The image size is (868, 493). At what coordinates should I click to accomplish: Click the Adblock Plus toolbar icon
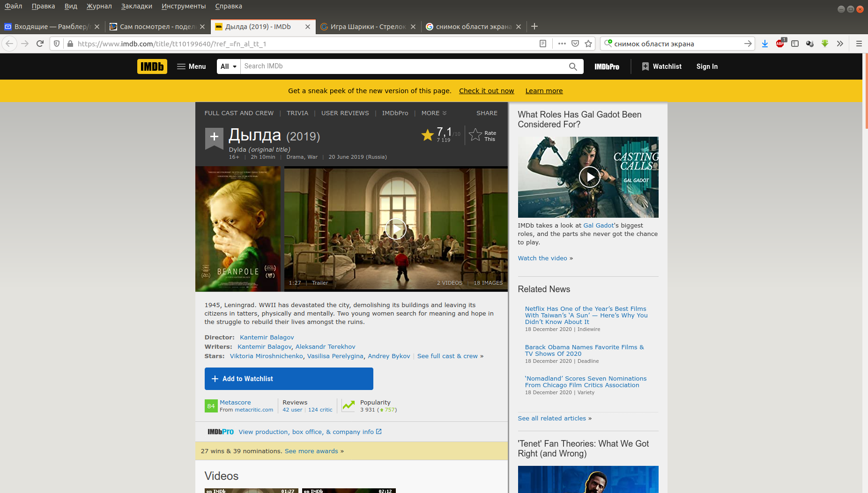[780, 44]
